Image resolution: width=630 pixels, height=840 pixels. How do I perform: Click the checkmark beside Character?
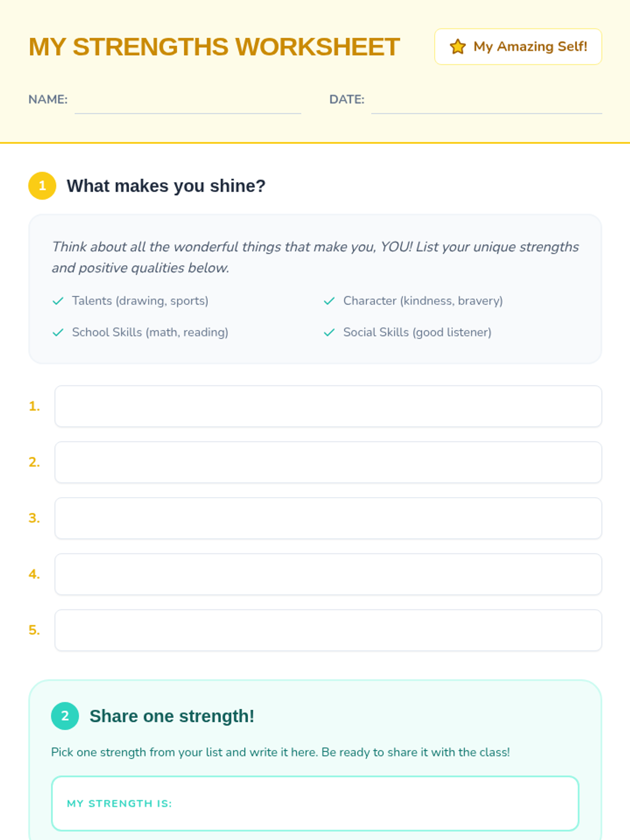pyautogui.click(x=329, y=301)
